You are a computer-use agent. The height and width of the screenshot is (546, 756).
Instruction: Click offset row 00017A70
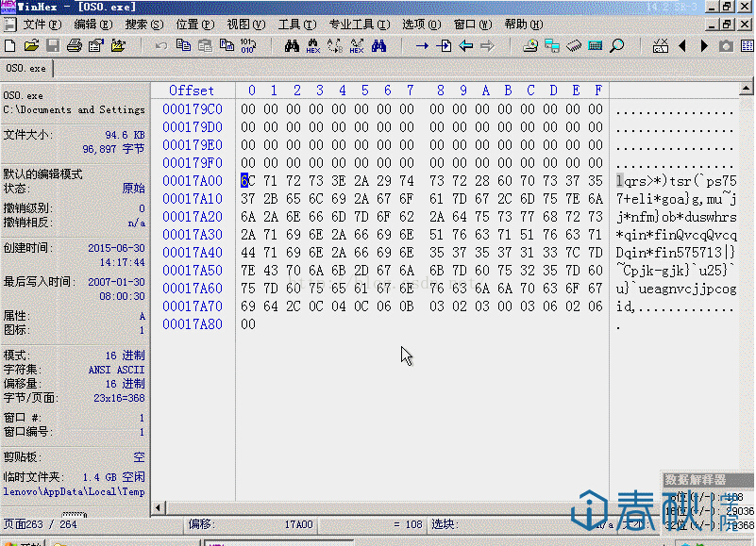pyautogui.click(x=193, y=306)
